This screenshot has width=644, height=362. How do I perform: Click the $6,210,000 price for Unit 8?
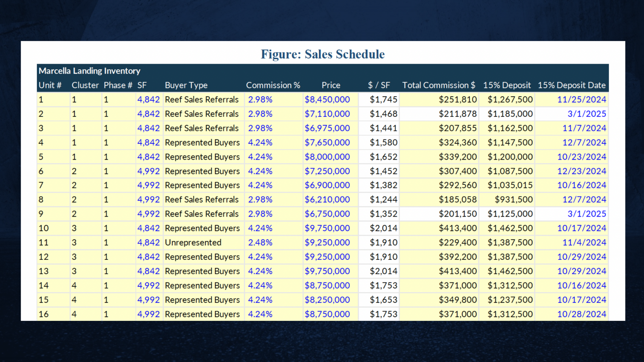point(327,199)
